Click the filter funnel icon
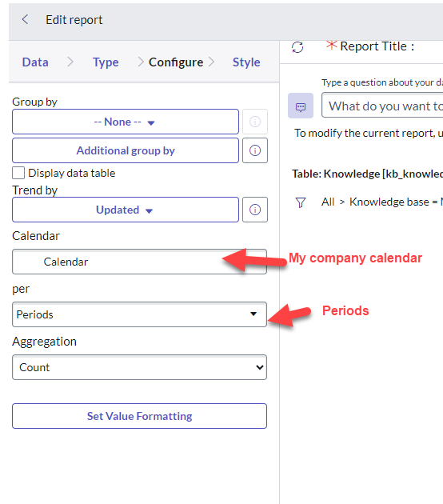The height and width of the screenshot is (504, 443). pos(301,202)
